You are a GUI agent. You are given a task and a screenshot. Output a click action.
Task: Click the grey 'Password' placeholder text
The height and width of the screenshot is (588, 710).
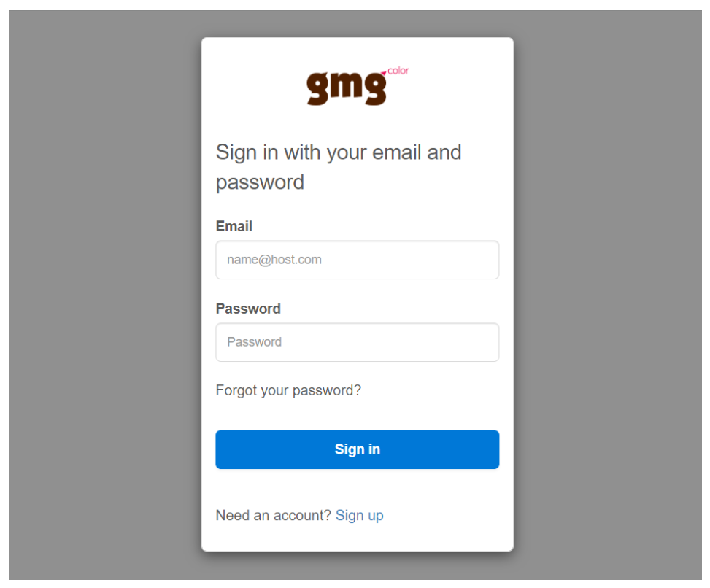click(255, 341)
